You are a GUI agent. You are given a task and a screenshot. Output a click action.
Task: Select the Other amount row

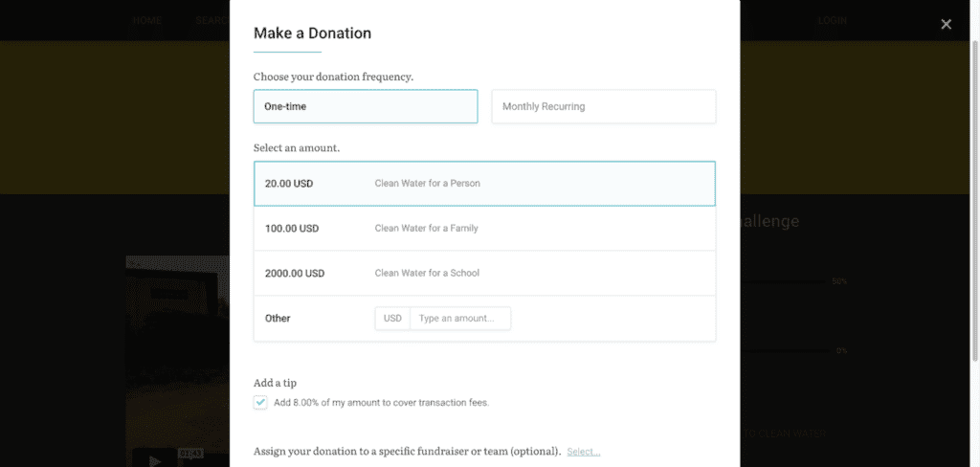coord(484,319)
